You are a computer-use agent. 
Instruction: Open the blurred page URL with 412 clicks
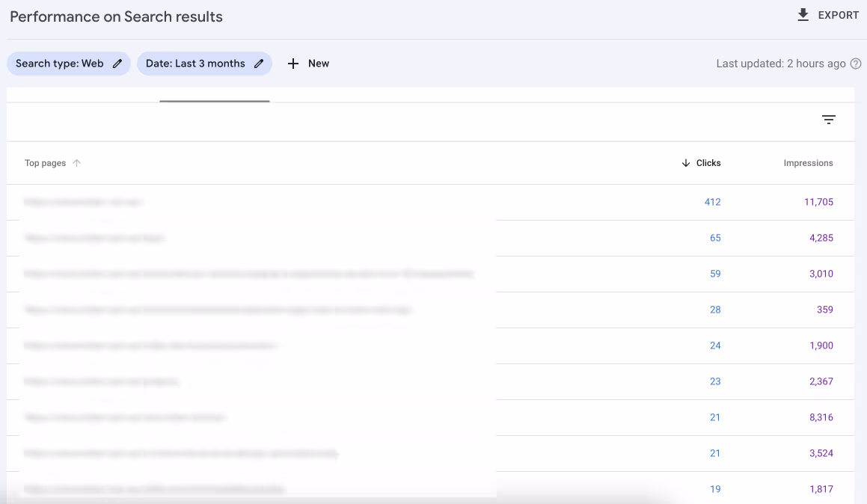[x=83, y=202]
